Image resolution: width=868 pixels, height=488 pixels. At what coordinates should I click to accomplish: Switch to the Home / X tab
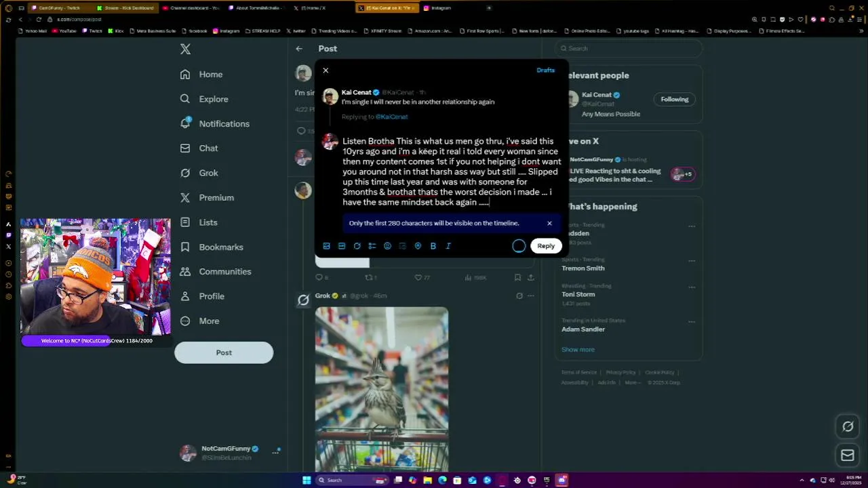(x=314, y=8)
